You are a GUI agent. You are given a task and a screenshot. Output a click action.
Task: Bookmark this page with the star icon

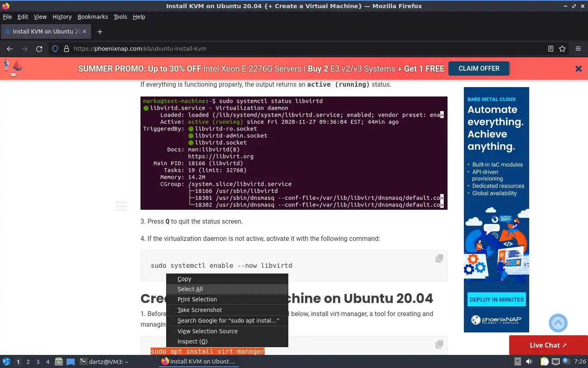coord(562,49)
